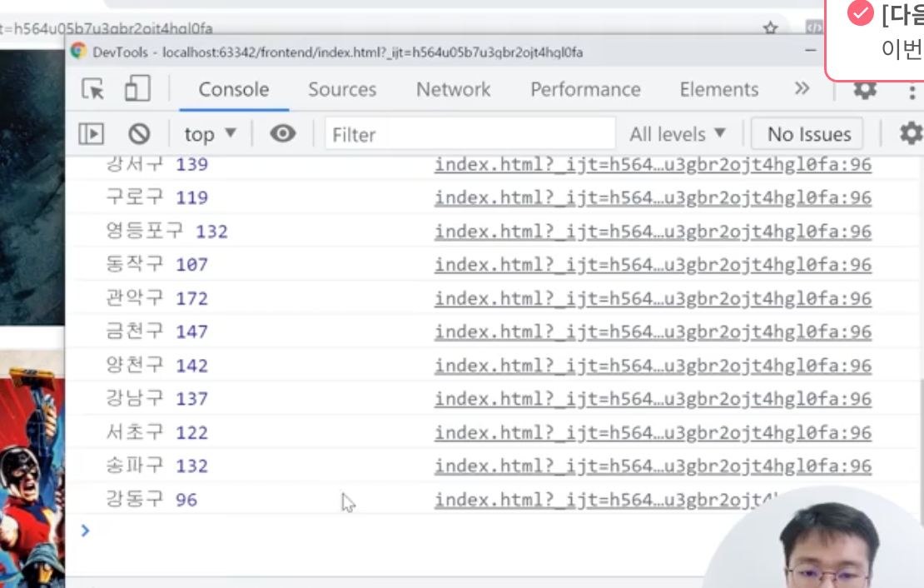This screenshot has height=588, width=924.
Task: Open source link for 영등포구 132 row
Action: (653, 232)
